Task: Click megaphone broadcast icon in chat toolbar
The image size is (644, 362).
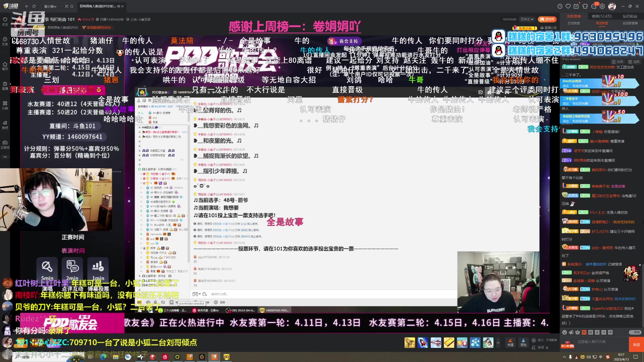Action: pyautogui.click(x=571, y=332)
